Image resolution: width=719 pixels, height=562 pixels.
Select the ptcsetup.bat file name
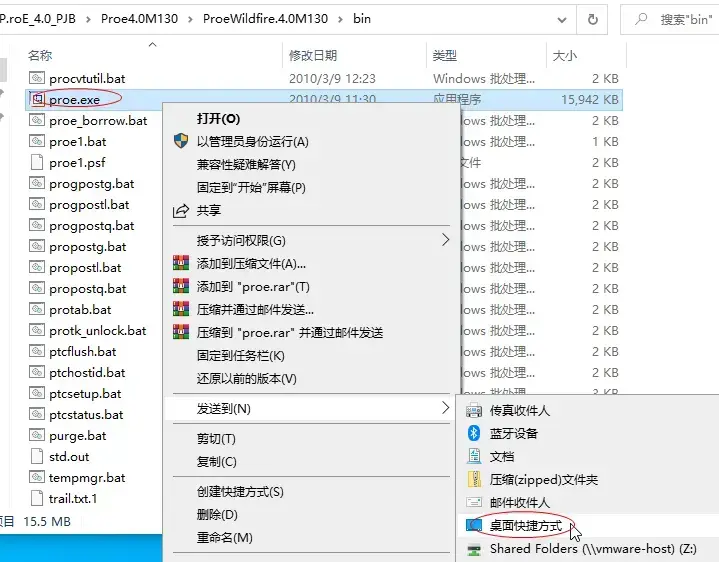point(85,394)
